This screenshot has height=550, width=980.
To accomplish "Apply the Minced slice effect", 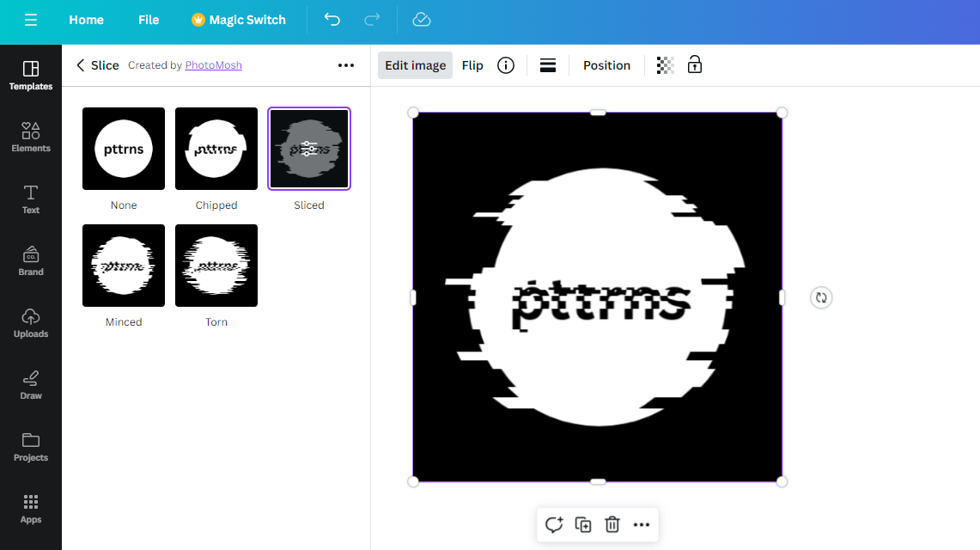I will [x=124, y=266].
